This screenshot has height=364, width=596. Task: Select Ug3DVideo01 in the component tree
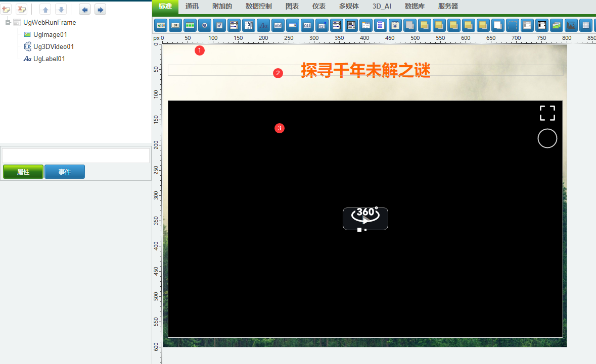click(54, 46)
